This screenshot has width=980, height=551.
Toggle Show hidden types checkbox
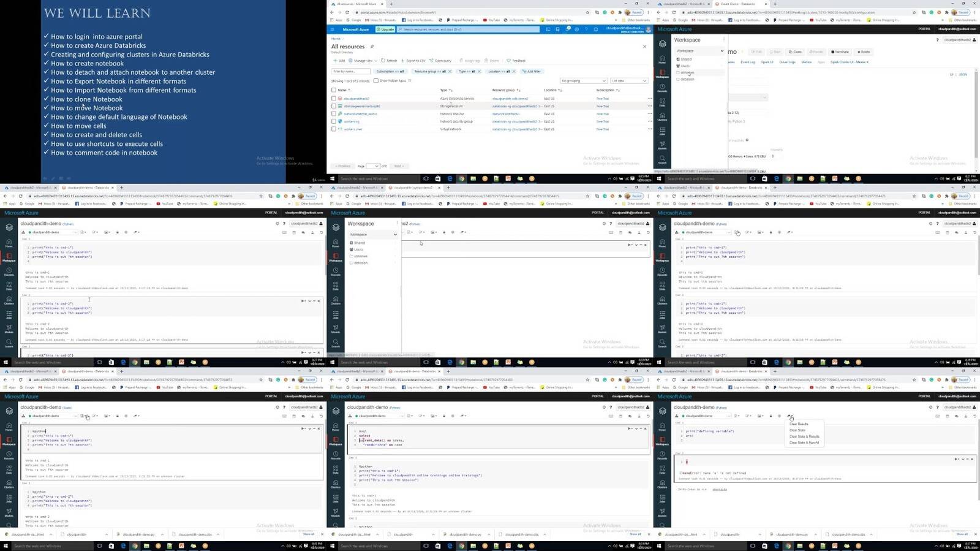click(376, 81)
